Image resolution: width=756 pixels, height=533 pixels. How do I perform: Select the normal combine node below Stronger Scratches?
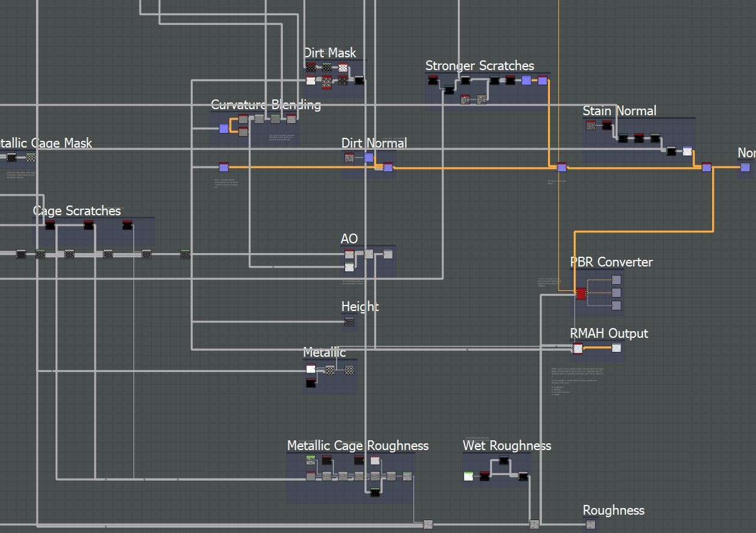tap(562, 167)
